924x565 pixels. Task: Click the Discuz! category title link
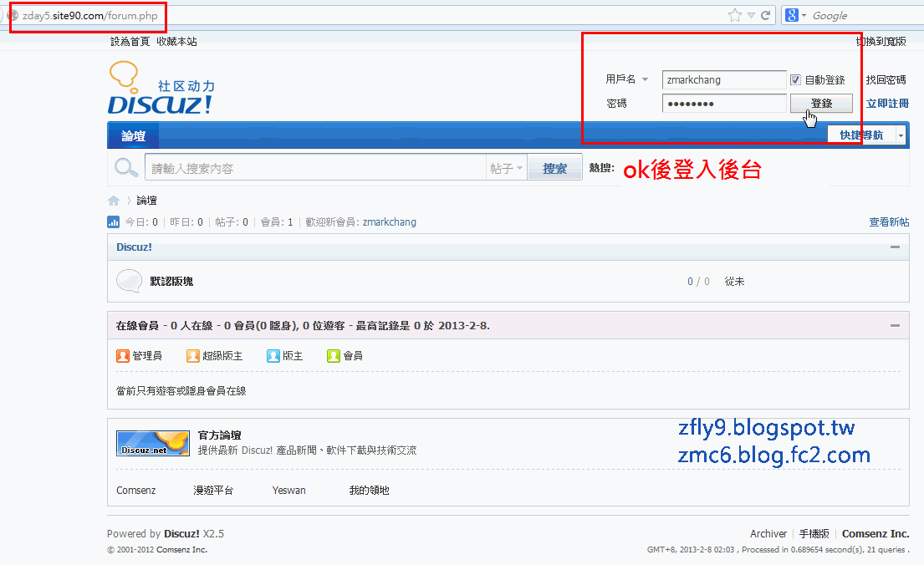pyautogui.click(x=135, y=247)
